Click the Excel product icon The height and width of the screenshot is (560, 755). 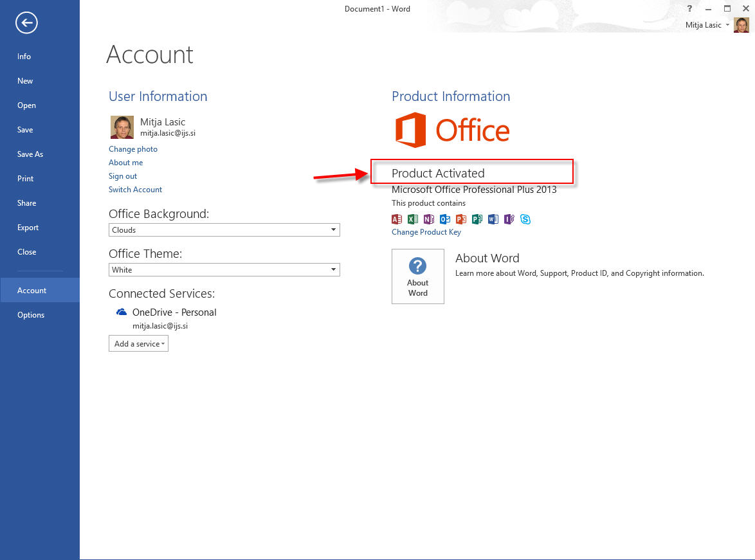413,219
